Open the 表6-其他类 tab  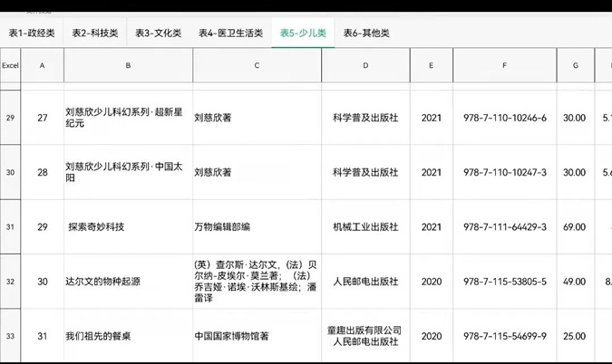click(366, 34)
